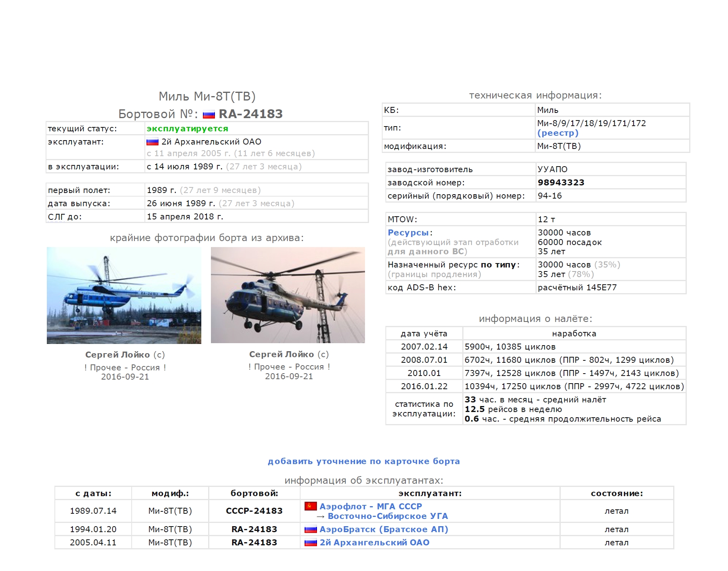Image resolution: width=728 pixels, height=571 pixels.
Task: Click 'добавить уточнение по карточке борта'
Action: [363, 461]
